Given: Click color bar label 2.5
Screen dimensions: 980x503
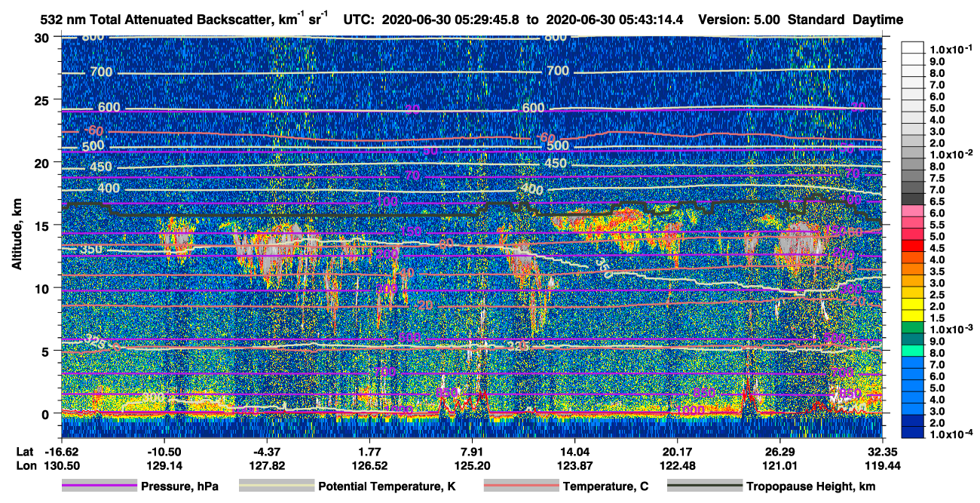Looking at the screenshot, I should pos(939,294).
